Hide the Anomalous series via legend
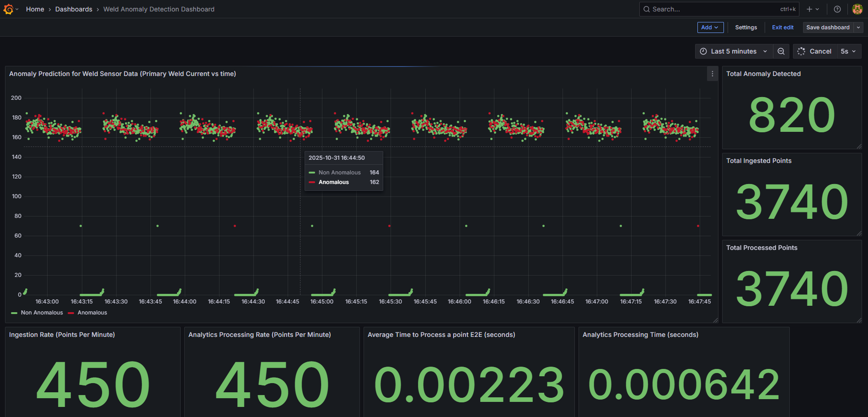Screen dimensions: 868x417 [91, 313]
